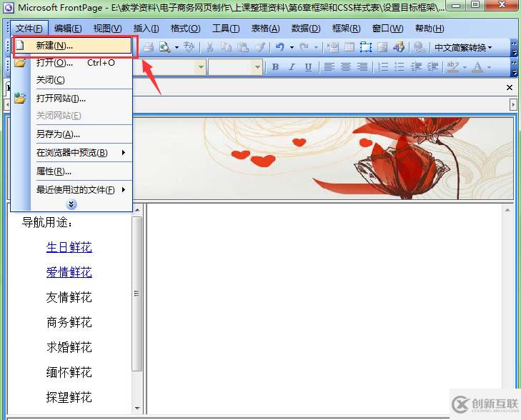
Task: Apply Bold formatting
Action: [x=275, y=67]
